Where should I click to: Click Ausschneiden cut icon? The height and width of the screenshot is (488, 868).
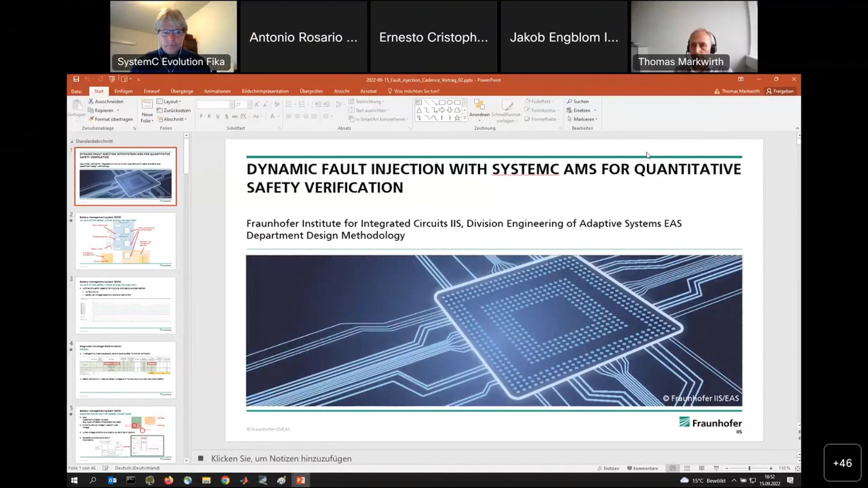click(x=91, y=102)
